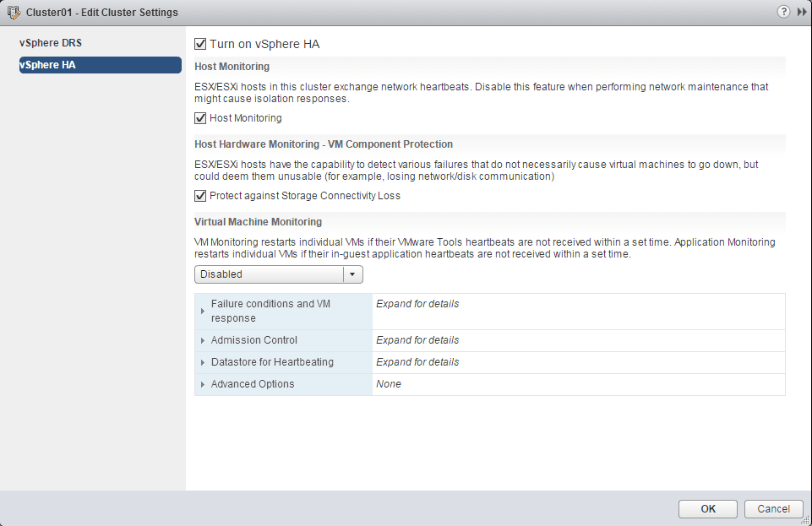Click 'Expand for details' beside Datastore for Heartbeating
Viewport: 812px width, 526px height.
[417, 362]
